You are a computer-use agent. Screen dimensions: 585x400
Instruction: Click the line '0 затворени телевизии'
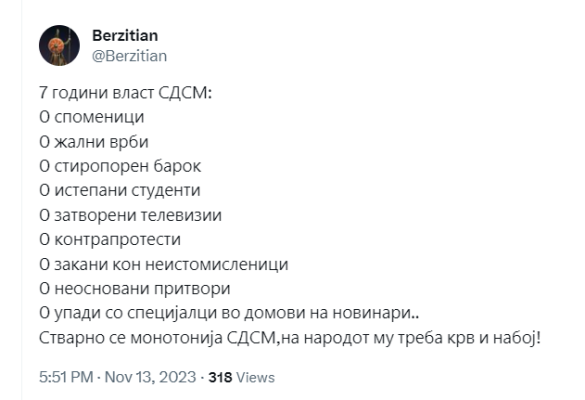pyautogui.click(x=130, y=215)
